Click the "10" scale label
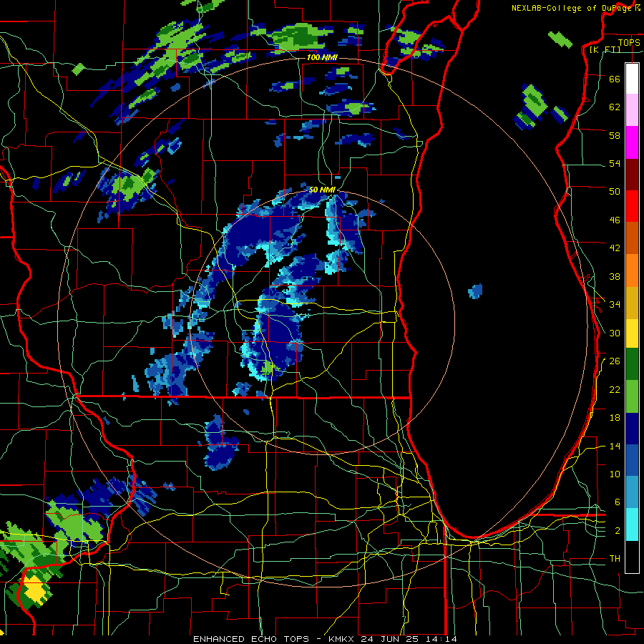Viewport: 644px width, 644px height. (x=615, y=474)
